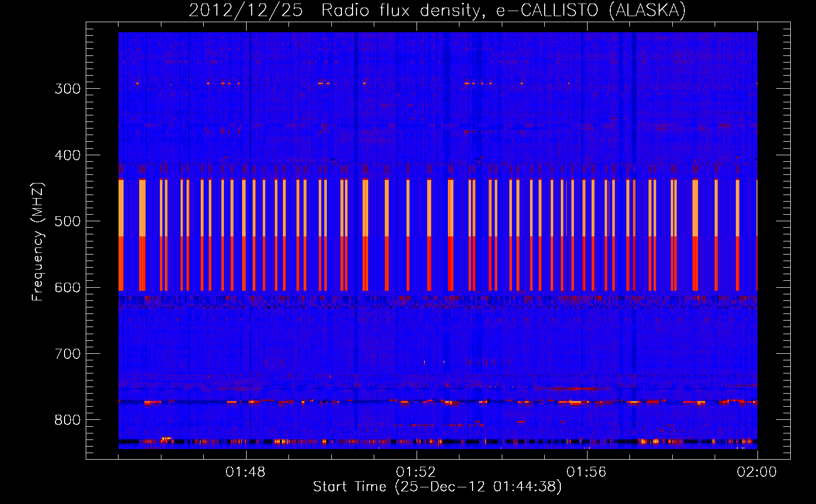Click the '01:48' time tick label
This screenshot has width=816, height=504.
click(x=246, y=472)
